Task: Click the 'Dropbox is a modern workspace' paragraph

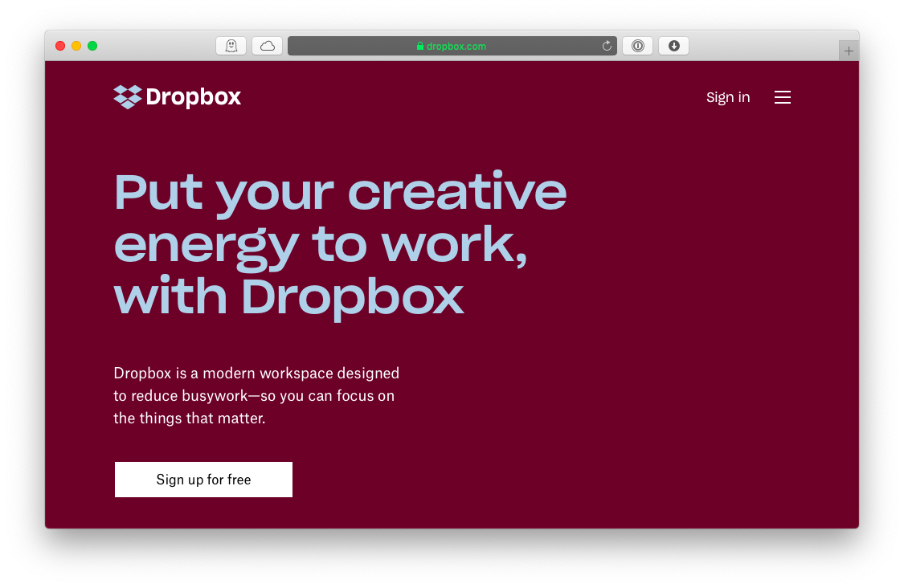Action: pyautogui.click(x=256, y=395)
